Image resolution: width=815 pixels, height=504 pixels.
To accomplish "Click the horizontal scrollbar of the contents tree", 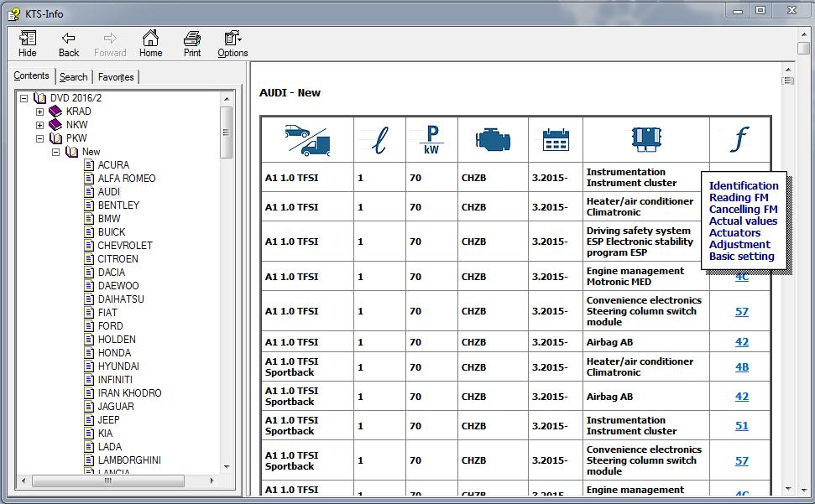I will tap(118, 481).
